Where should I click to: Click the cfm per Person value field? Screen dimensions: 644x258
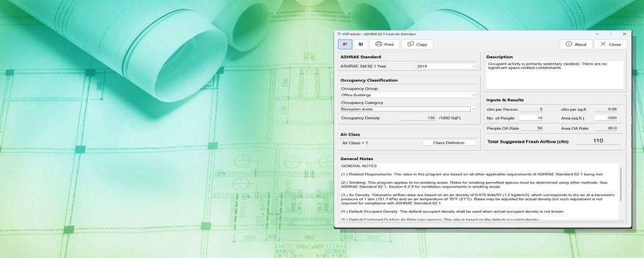tap(531, 110)
